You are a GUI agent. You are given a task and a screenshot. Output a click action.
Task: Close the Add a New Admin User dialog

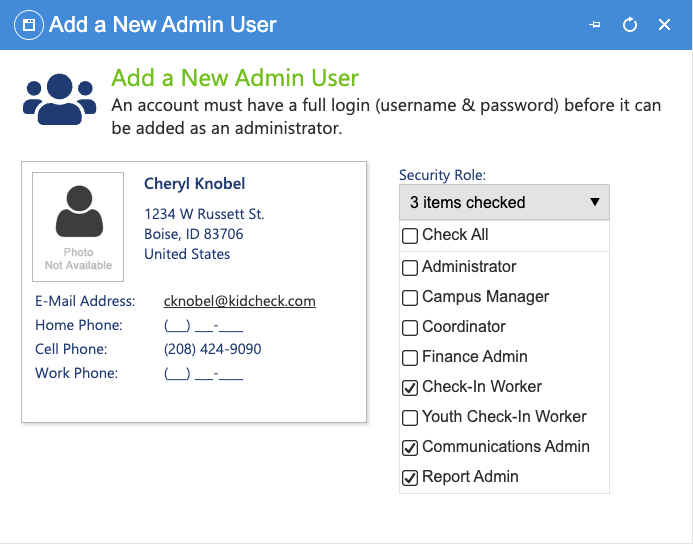(x=664, y=25)
